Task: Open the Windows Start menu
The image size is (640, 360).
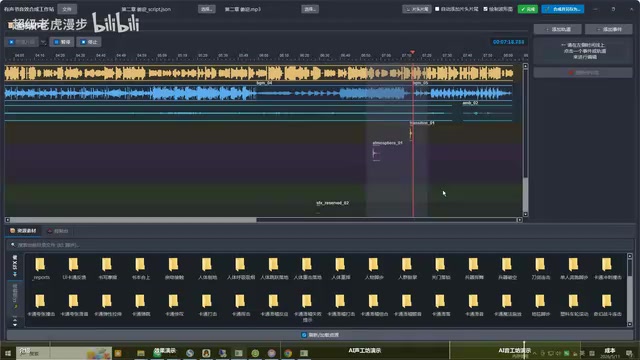Action: (7, 353)
